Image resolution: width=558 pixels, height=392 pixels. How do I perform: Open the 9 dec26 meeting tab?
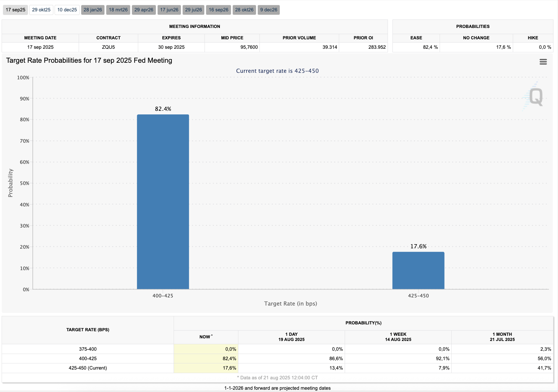click(269, 10)
